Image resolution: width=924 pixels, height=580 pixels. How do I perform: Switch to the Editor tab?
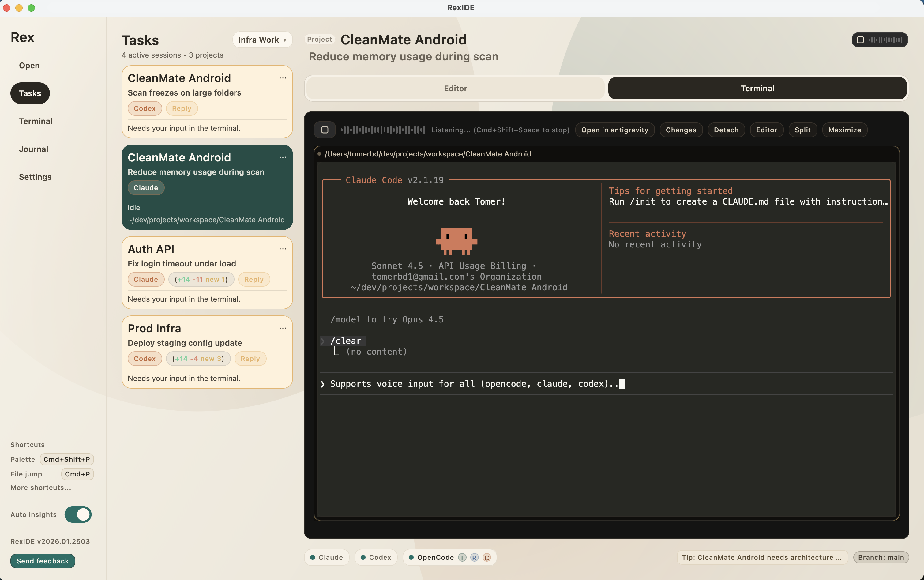tap(455, 88)
